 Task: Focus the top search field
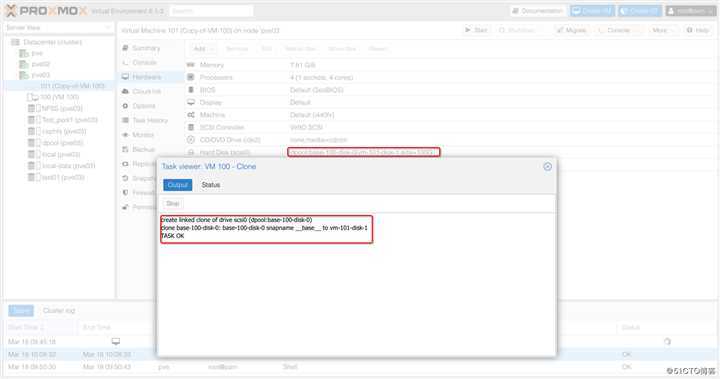pyautogui.click(x=211, y=11)
